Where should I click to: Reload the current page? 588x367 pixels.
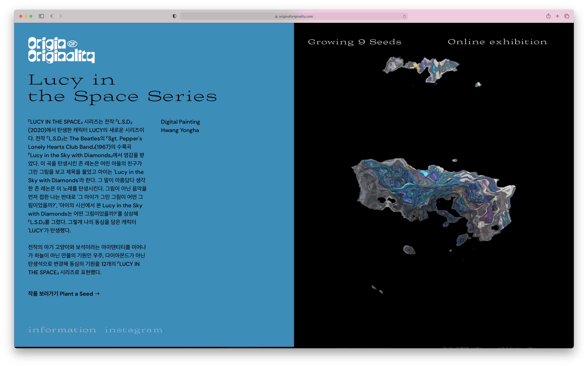point(404,16)
